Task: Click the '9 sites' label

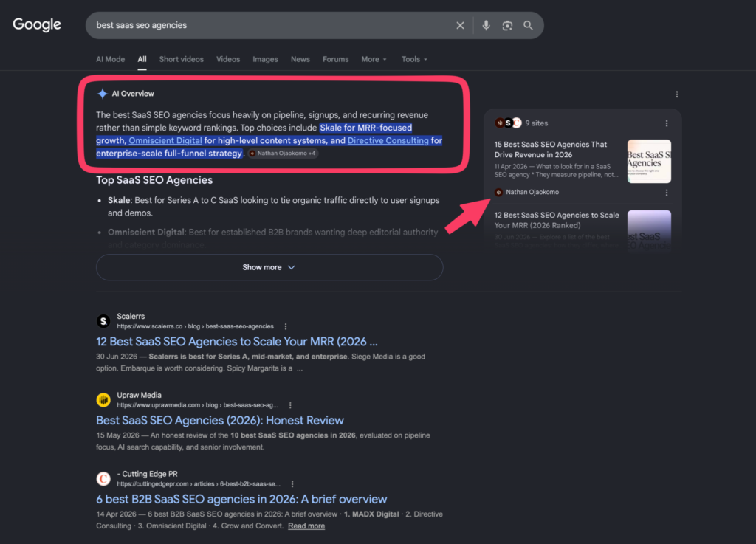Action: (x=537, y=123)
